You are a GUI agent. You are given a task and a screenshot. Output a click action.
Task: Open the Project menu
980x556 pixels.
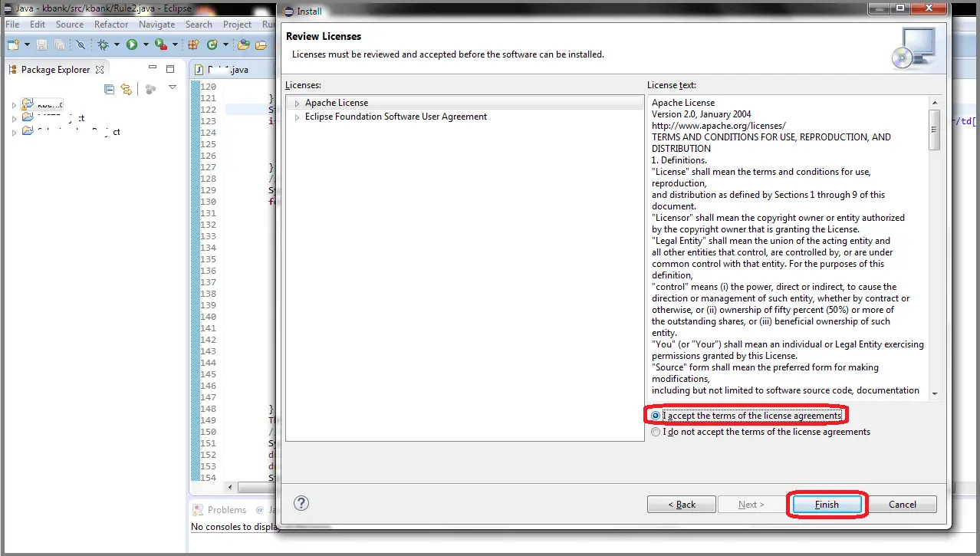(237, 25)
